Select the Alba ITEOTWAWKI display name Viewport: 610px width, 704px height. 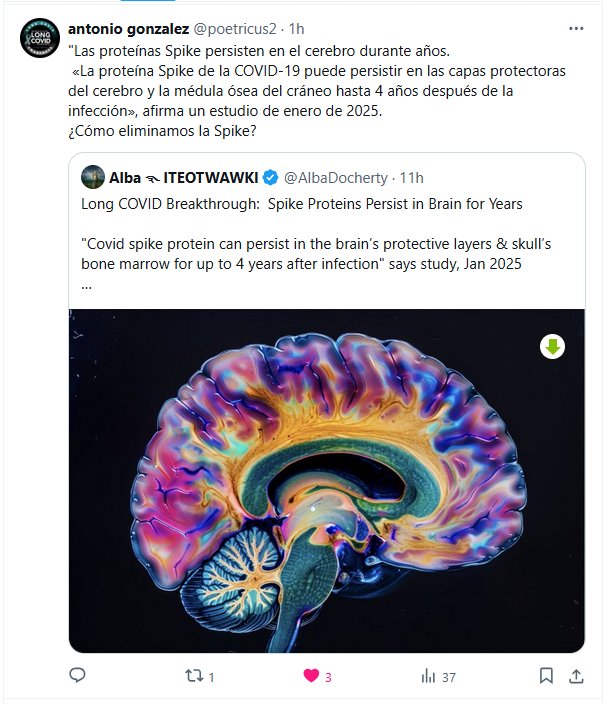184,178
